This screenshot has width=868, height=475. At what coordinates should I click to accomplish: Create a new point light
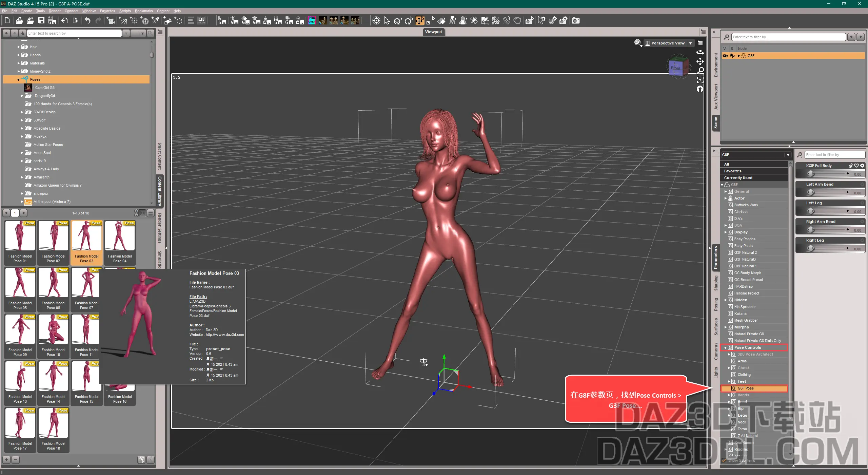tap(134, 21)
